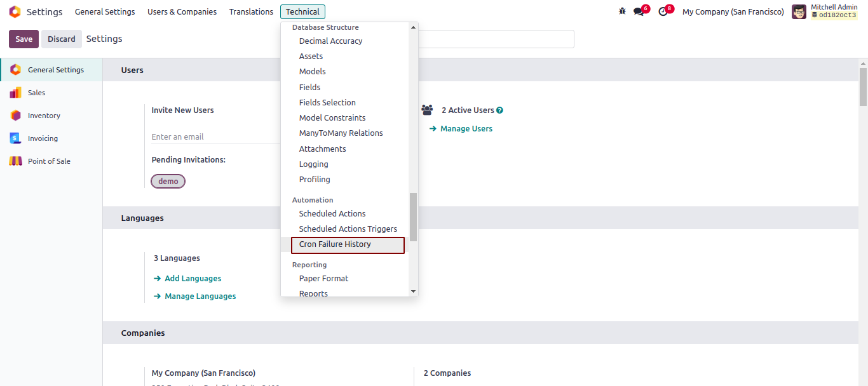Click Mitchell Admin's avatar picture
Viewport: 868px width, 386px height.
pyautogui.click(x=799, y=12)
